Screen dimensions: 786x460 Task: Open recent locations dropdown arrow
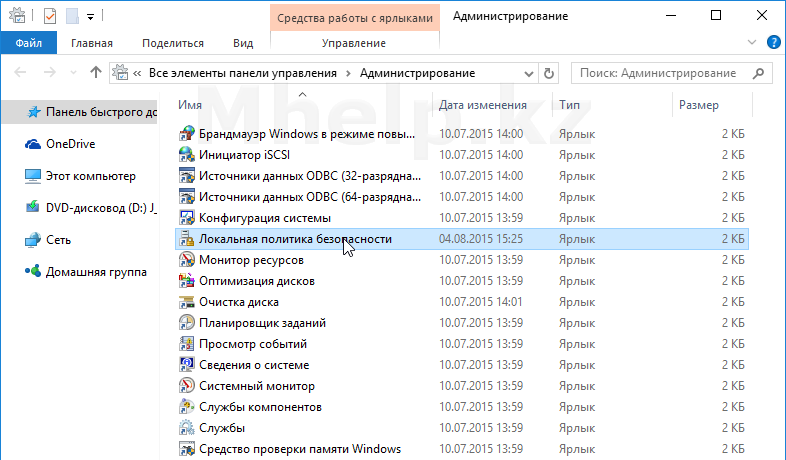coord(74,73)
